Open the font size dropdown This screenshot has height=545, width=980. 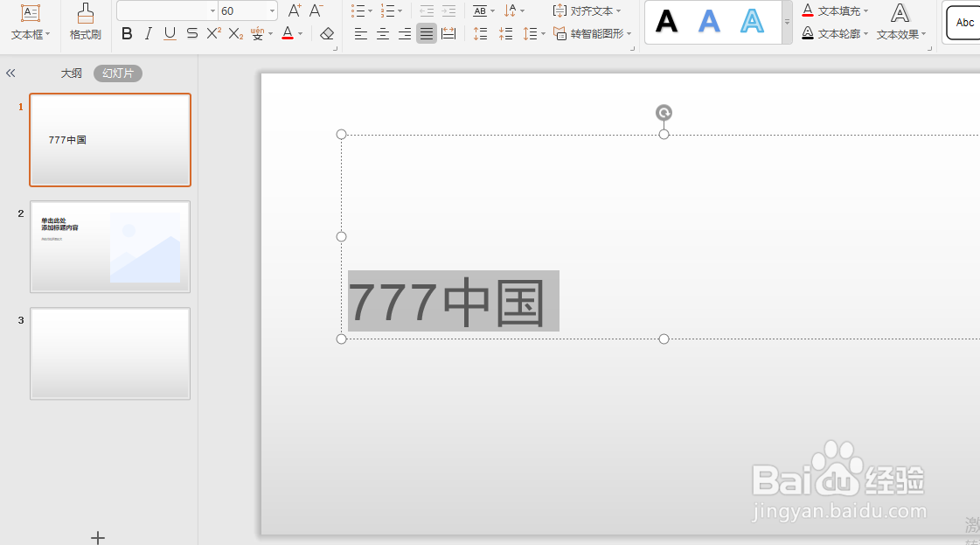[x=271, y=10]
